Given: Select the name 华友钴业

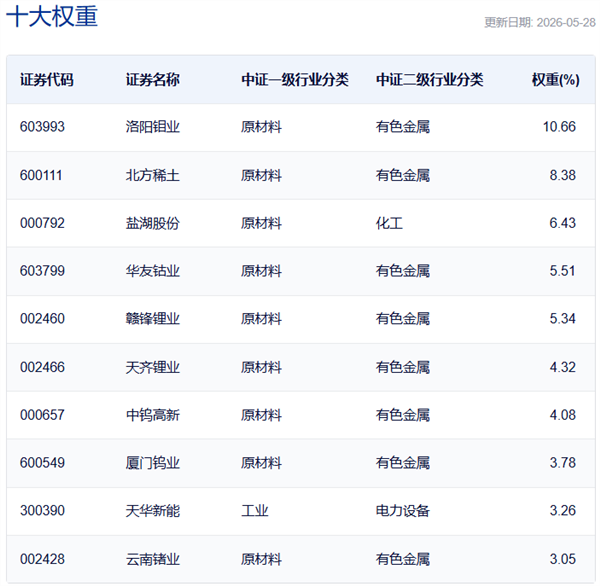Looking at the screenshot, I should tap(153, 271).
